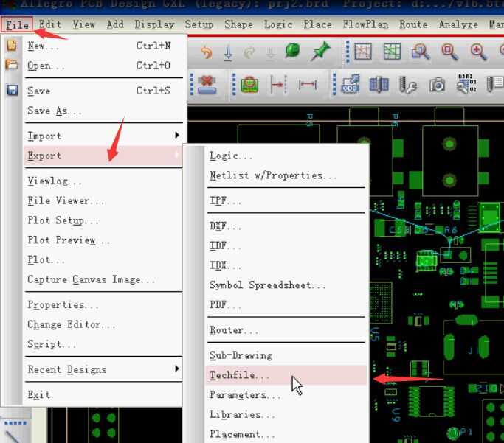Open the Add menu
The height and width of the screenshot is (443, 504).
coord(115,24)
